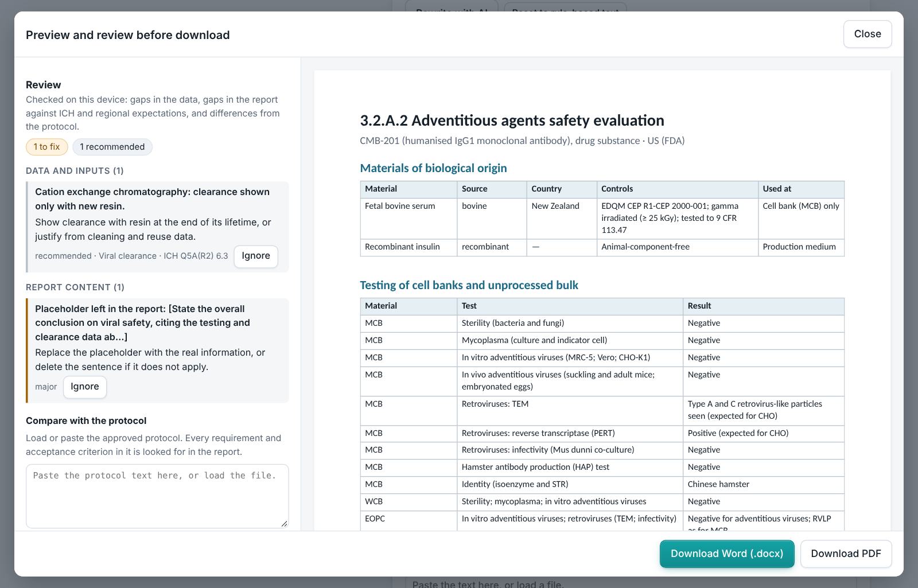Screen dimensions: 918x588
Task: Download the Word (.docx) file
Action: point(727,554)
